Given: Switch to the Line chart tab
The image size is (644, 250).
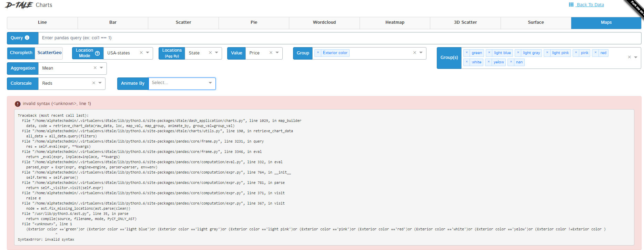Looking at the screenshot, I should tap(42, 23).
